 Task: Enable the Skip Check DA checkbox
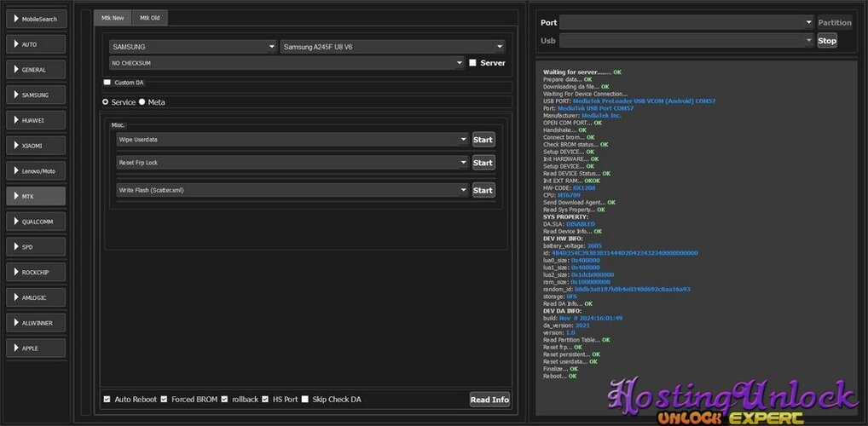[305, 399]
